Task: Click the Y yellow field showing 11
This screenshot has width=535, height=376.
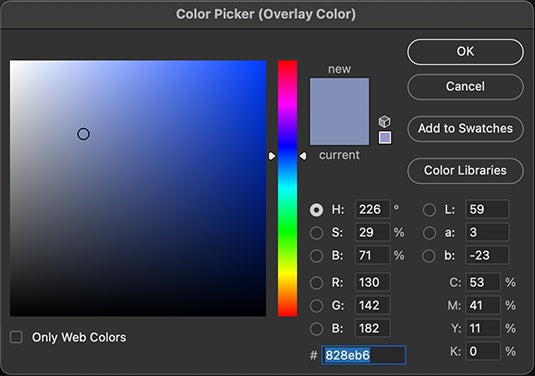Action: click(x=483, y=328)
